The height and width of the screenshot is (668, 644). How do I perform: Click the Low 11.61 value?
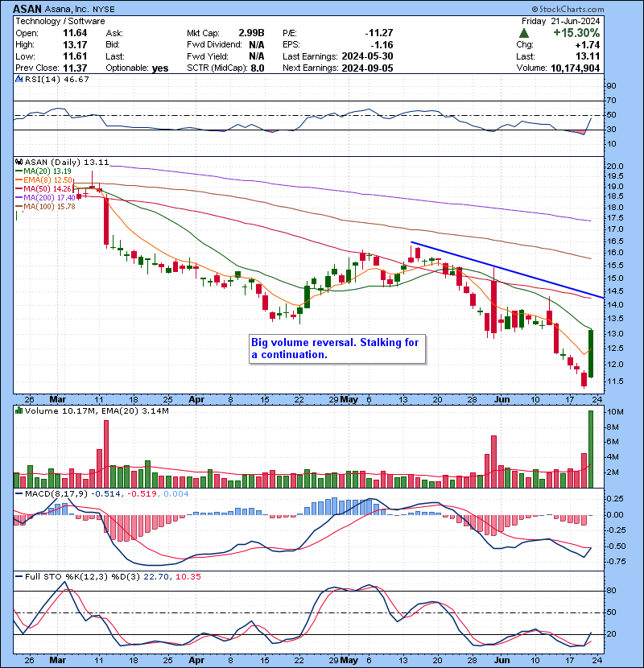coord(75,56)
